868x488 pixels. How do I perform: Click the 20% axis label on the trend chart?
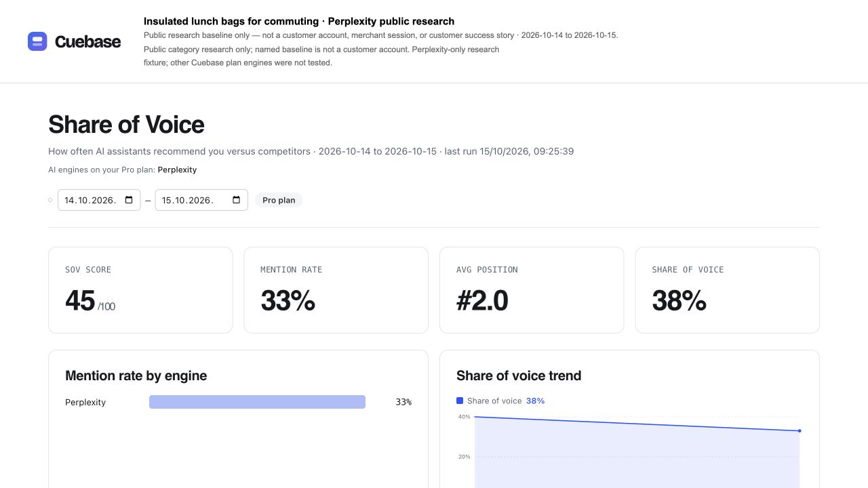[464, 457]
